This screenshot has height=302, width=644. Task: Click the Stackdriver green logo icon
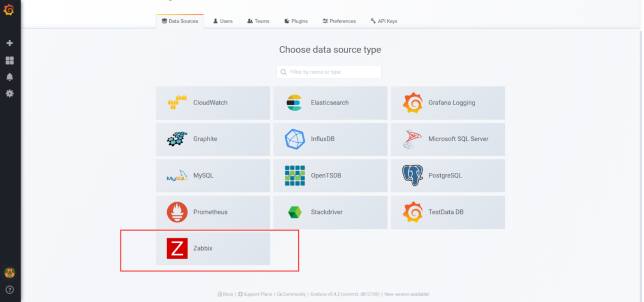(294, 212)
